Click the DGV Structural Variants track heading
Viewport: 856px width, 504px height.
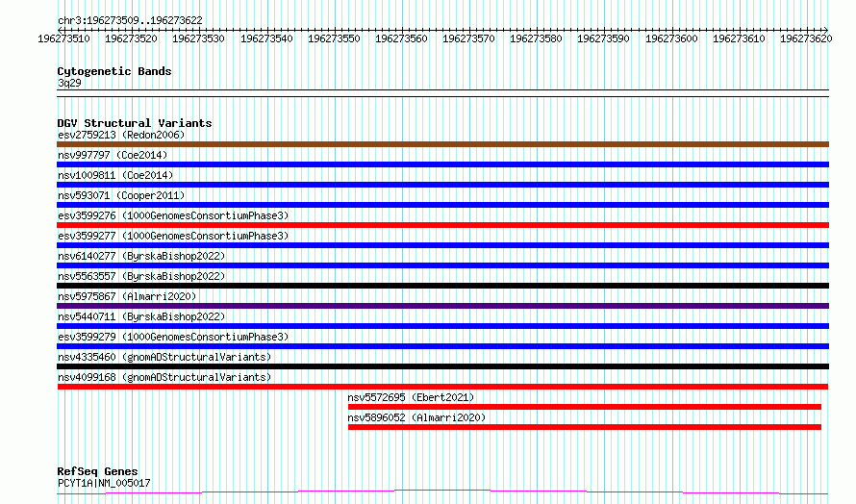(135, 123)
